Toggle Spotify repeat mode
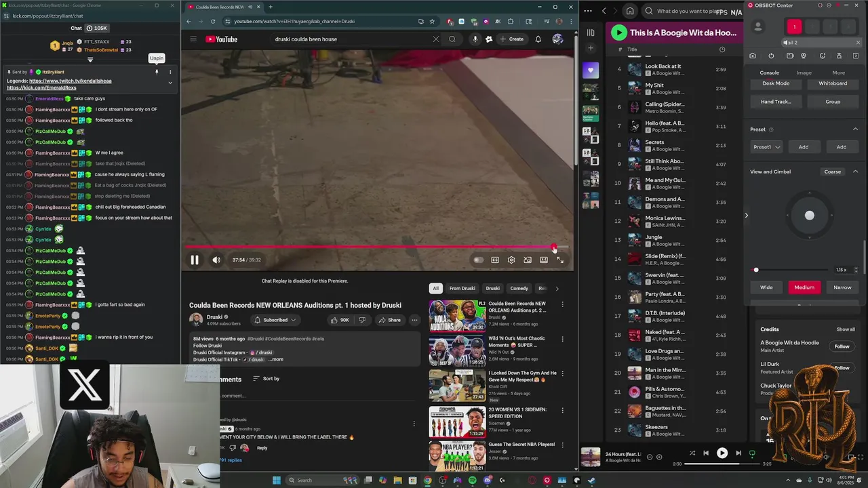The height and width of the screenshot is (488, 868). coord(752,453)
